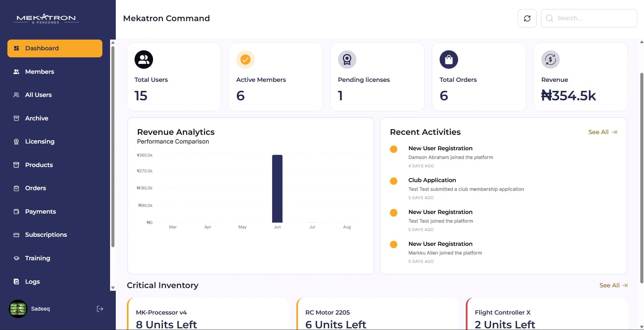The width and height of the screenshot is (644, 330).
Task: Click the Members people icon
Action: (16, 71)
